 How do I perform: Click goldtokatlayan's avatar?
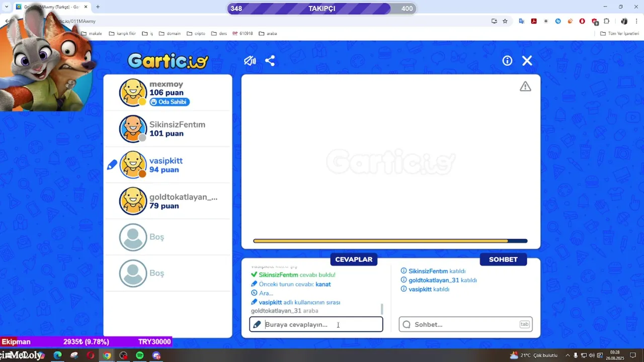tap(133, 201)
